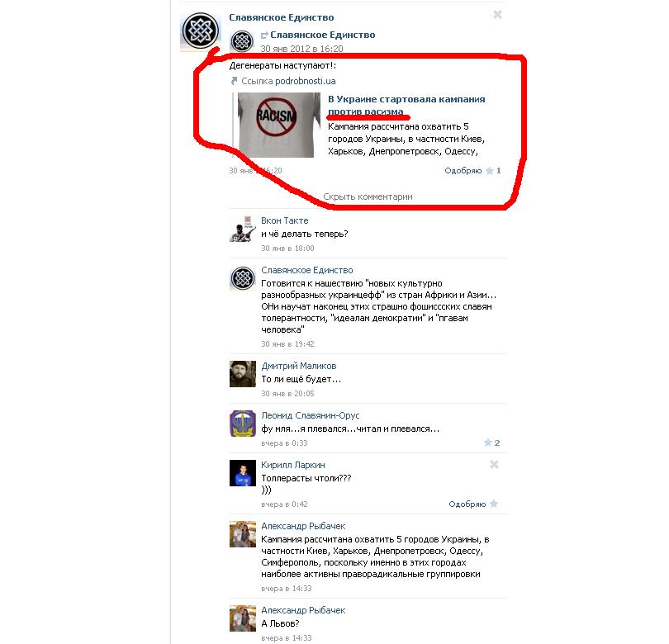Open the podrobnosti.ua link

(288, 81)
